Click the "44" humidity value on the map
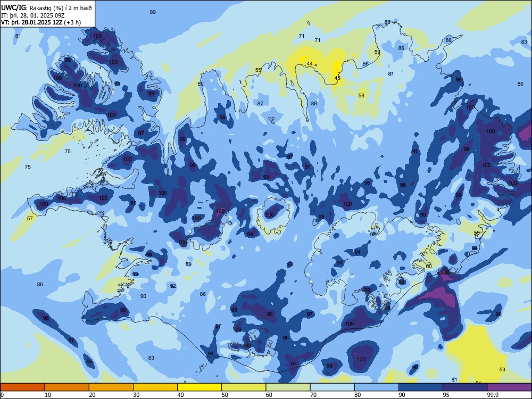 [310, 64]
